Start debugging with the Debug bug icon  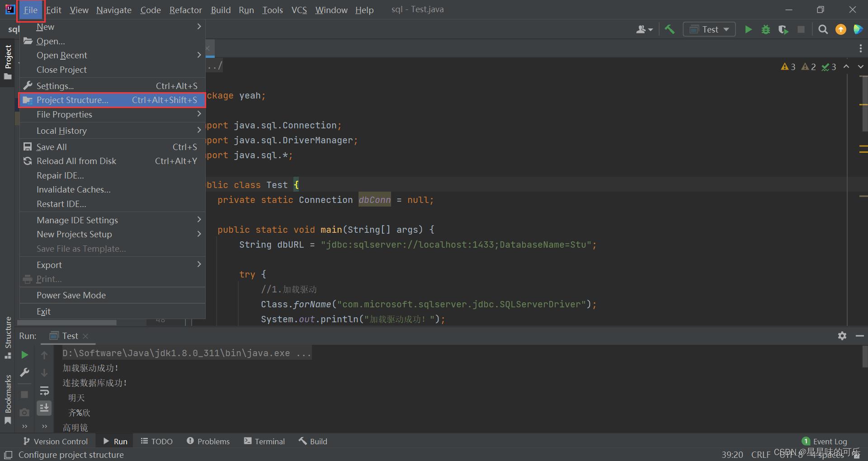tap(765, 30)
